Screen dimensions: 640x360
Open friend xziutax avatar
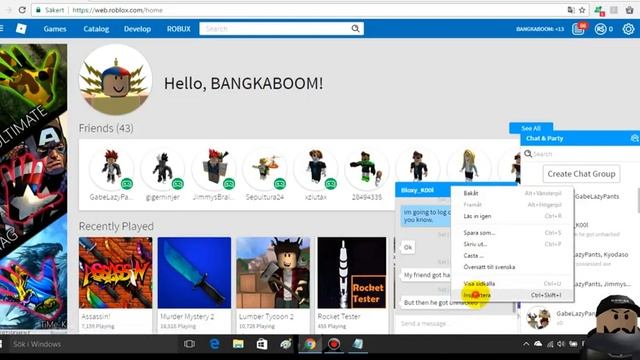pos(316,167)
